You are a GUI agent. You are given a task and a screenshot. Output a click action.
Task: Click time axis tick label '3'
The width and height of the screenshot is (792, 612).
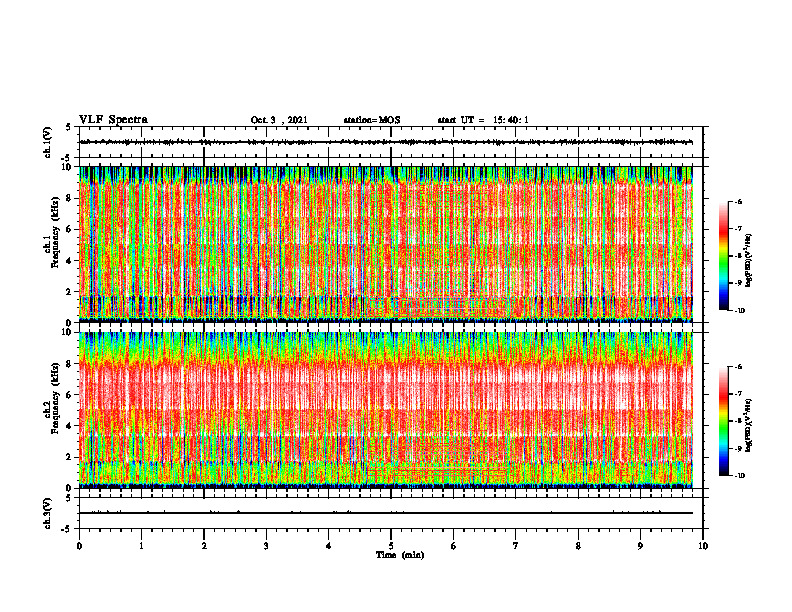[x=266, y=546]
